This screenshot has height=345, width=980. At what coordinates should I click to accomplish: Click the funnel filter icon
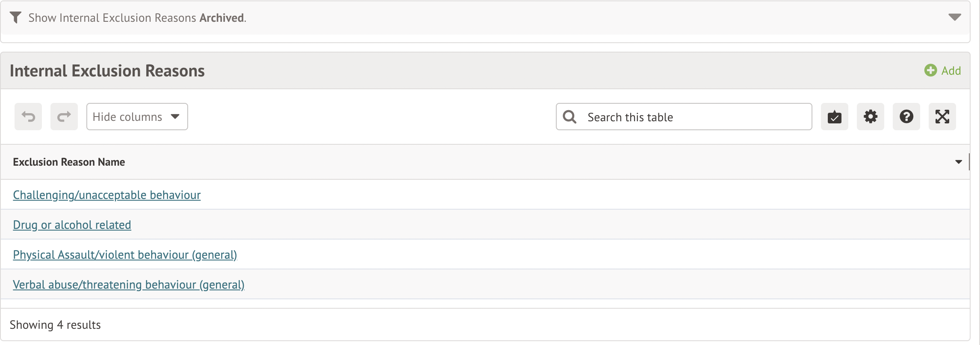coord(15,18)
